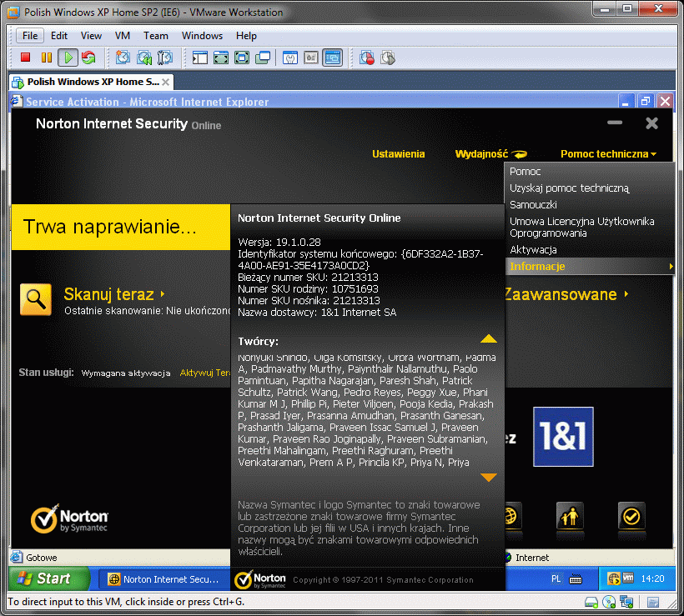The width and height of the screenshot is (684, 616).
Task: Activate Unity mode from the VMware toolbar
Action: (263, 58)
